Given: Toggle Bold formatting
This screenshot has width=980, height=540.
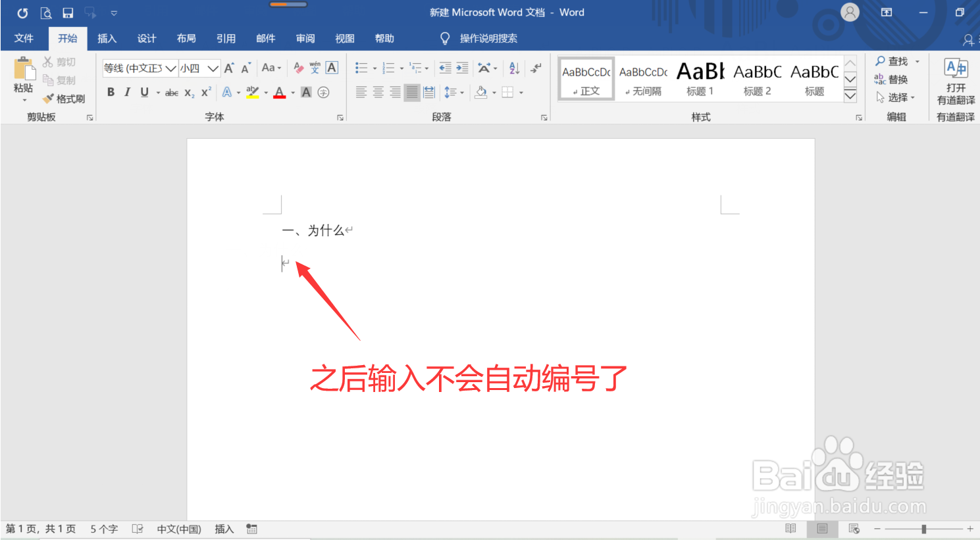Looking at the screenshot, I should coord(111,93).
